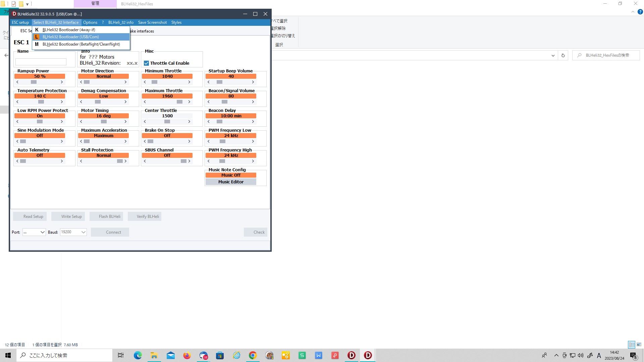
Task: Select BLHeli32 Bootloader (Betaflight/Cleanflight) interface
Action: [x=81, y=44]
